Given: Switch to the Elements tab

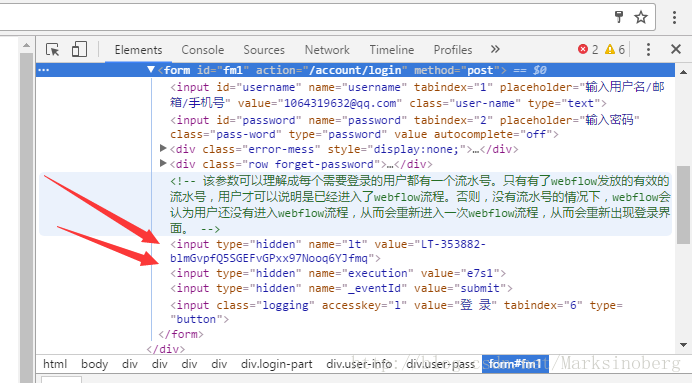Looking at the screenshot, I should coord(138,50).
